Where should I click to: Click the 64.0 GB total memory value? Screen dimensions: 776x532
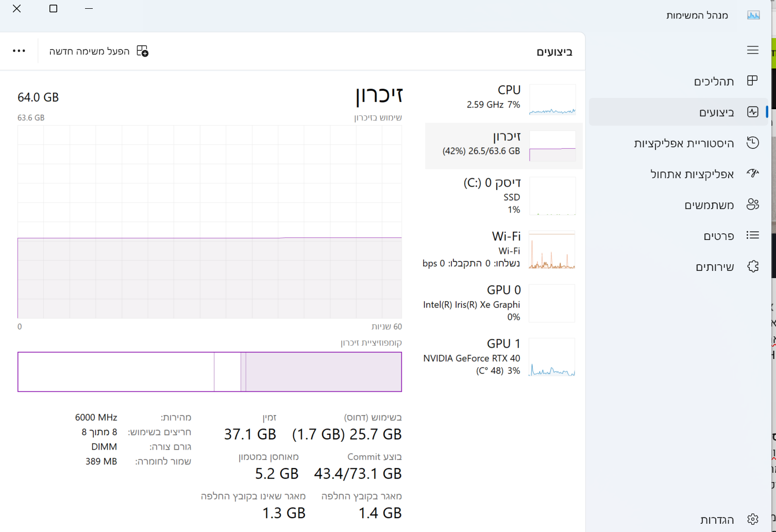coord(38,97)
